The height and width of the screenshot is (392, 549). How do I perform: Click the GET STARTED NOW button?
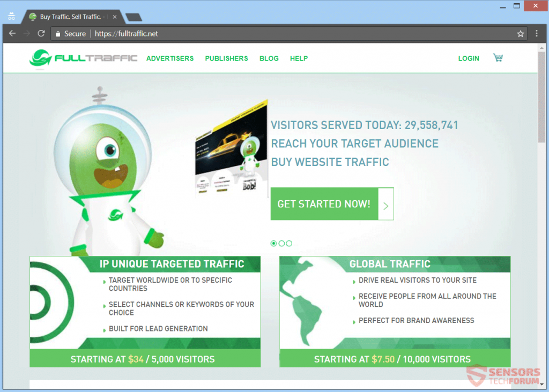pos(324,204)
